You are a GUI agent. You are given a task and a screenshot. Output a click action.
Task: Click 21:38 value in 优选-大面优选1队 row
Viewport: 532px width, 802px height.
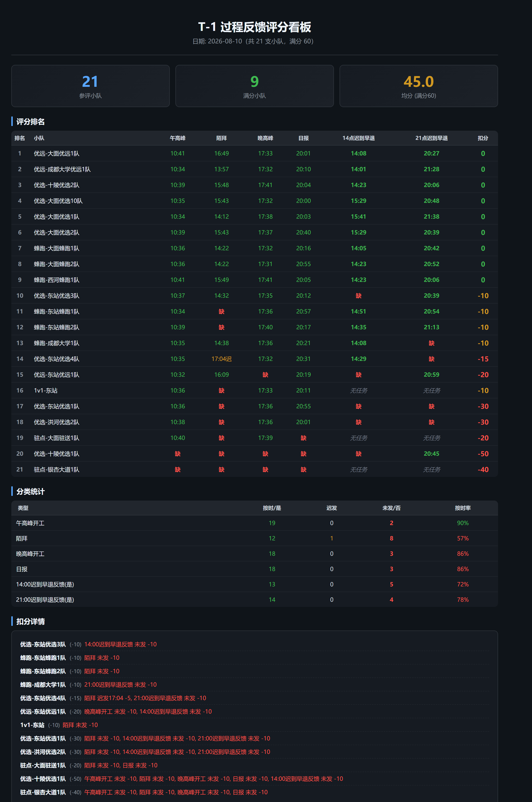[432, 217]
